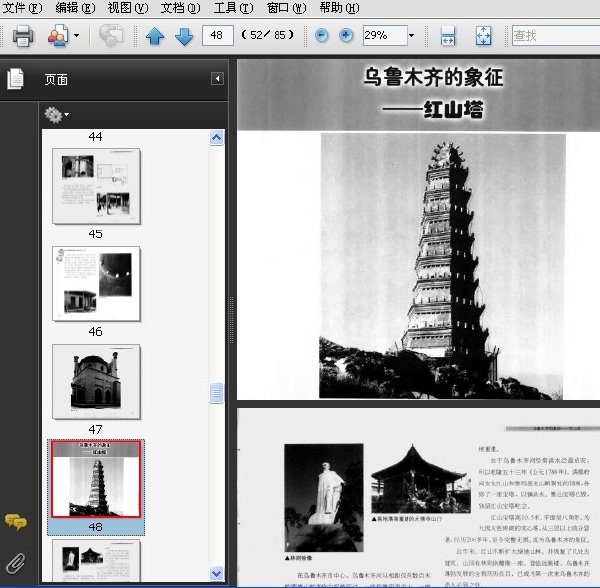Expand the collaborate icon dropdown arrow
This screenshot has width=600, height=588.
[x=77, y=36]
